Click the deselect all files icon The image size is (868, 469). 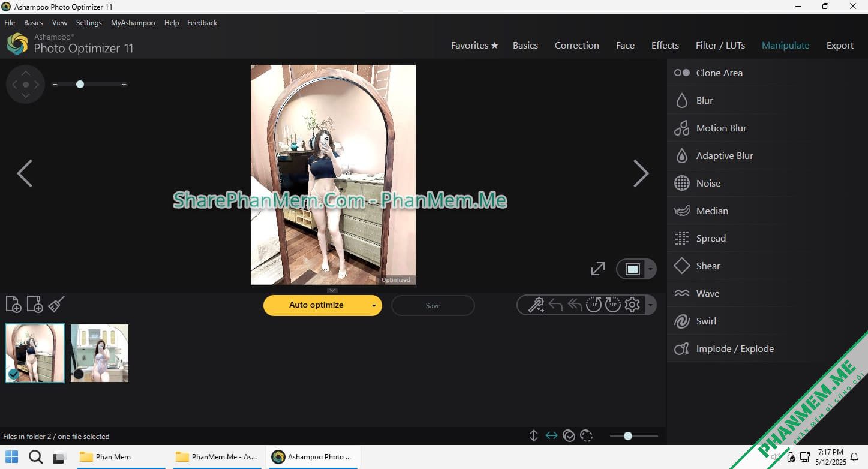[587, 436]
